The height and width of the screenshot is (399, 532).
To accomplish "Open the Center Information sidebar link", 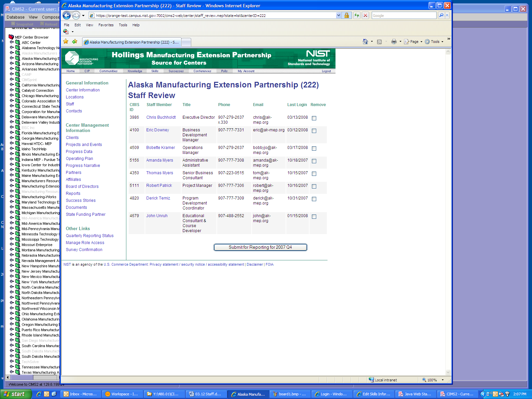I will click(x=83, y=90).
